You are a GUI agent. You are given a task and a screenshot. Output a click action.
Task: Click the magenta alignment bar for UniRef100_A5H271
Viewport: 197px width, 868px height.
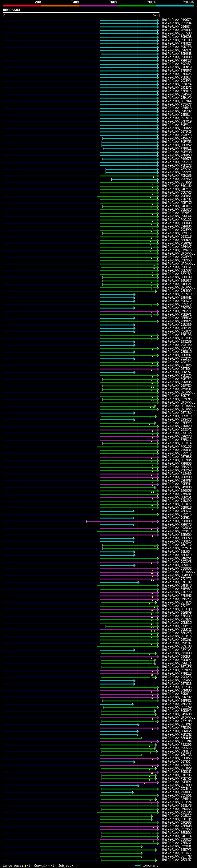[x=129, y=312]
